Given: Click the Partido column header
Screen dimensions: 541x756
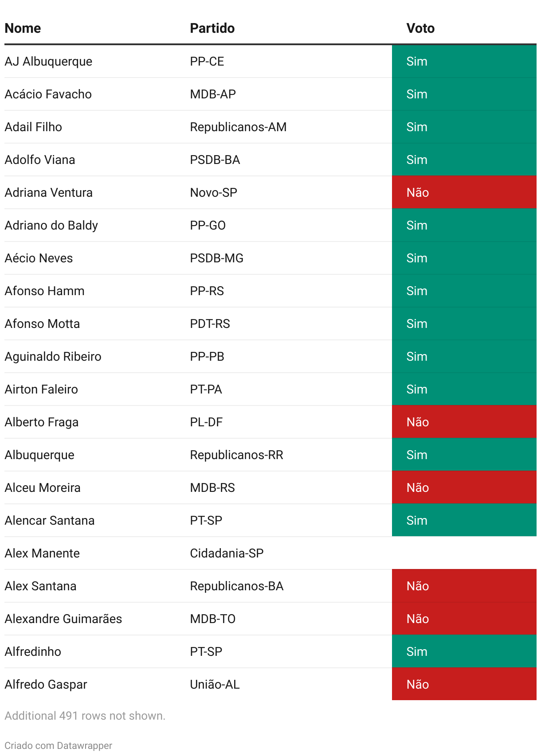Looking at the screenshot, I should pos(212,28).
